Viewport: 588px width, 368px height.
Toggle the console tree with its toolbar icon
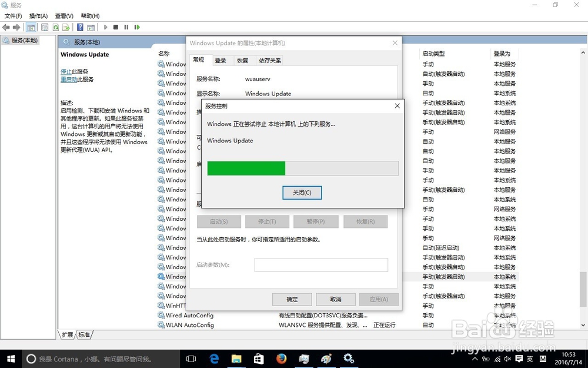(x=31, y=26)
